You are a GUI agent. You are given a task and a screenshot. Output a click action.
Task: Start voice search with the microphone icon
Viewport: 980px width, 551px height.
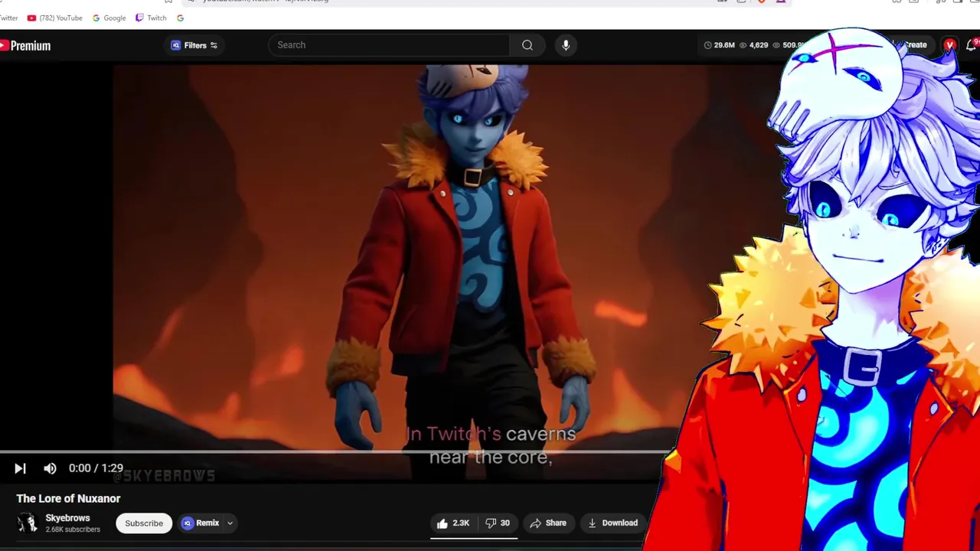tap(566, 45)
